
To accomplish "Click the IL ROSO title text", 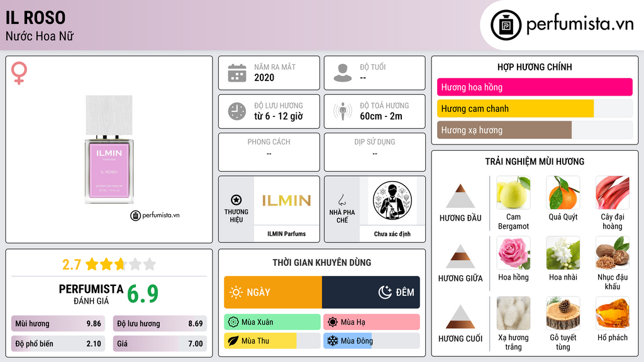I will click(x=35, y=18).
